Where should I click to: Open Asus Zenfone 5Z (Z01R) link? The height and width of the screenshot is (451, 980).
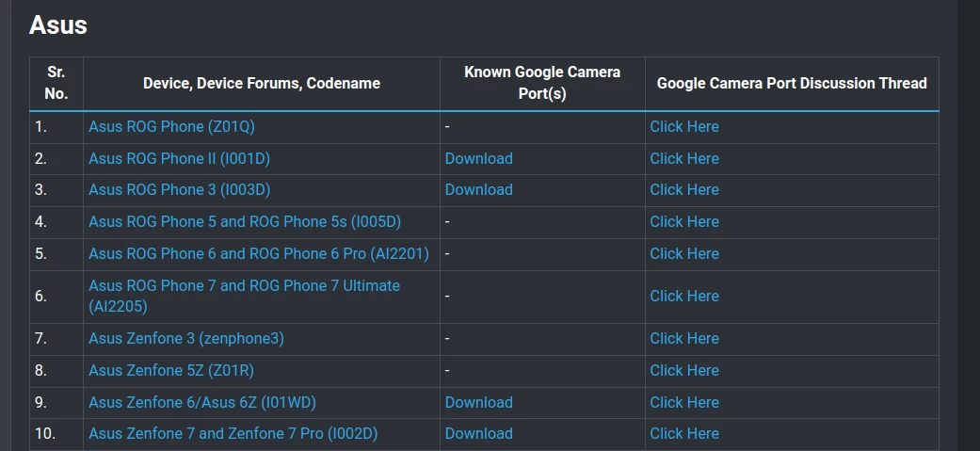(171, 371)
